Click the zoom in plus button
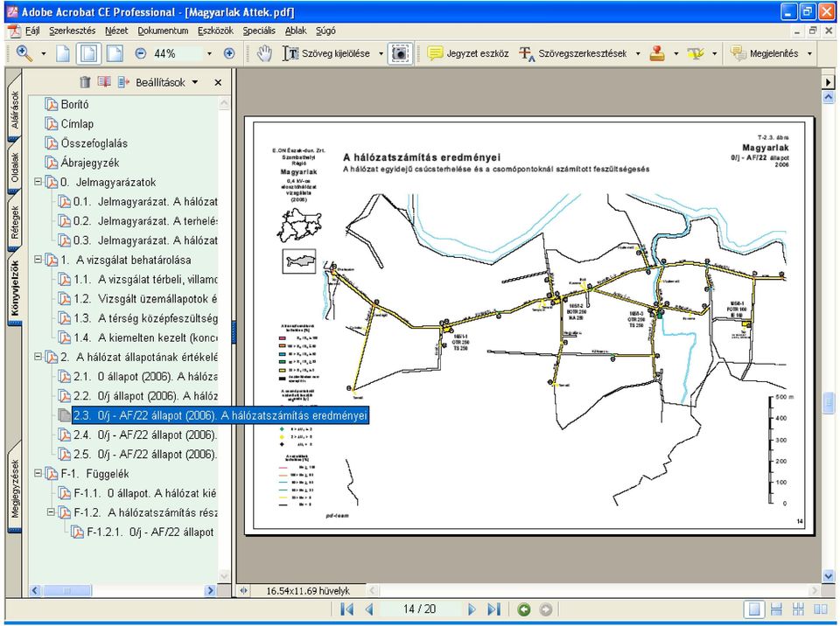Screen dimensions: 840x626 (228, 53)
